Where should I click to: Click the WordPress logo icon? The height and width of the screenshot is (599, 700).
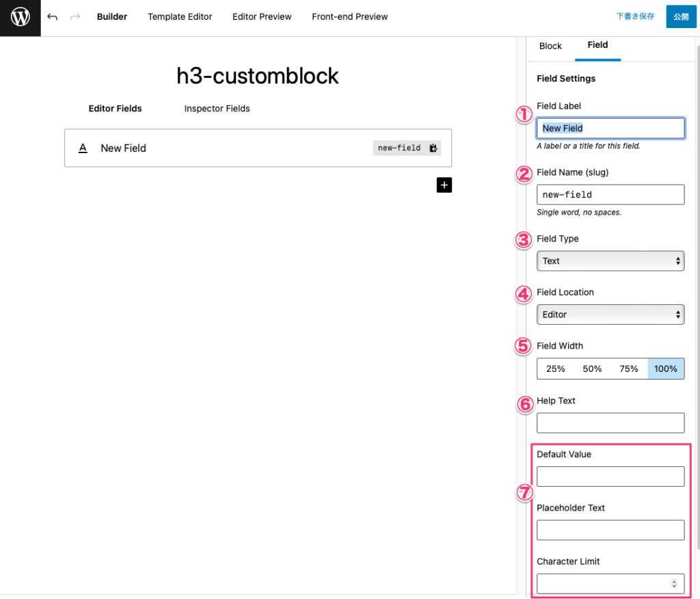(x=21, y=17)
